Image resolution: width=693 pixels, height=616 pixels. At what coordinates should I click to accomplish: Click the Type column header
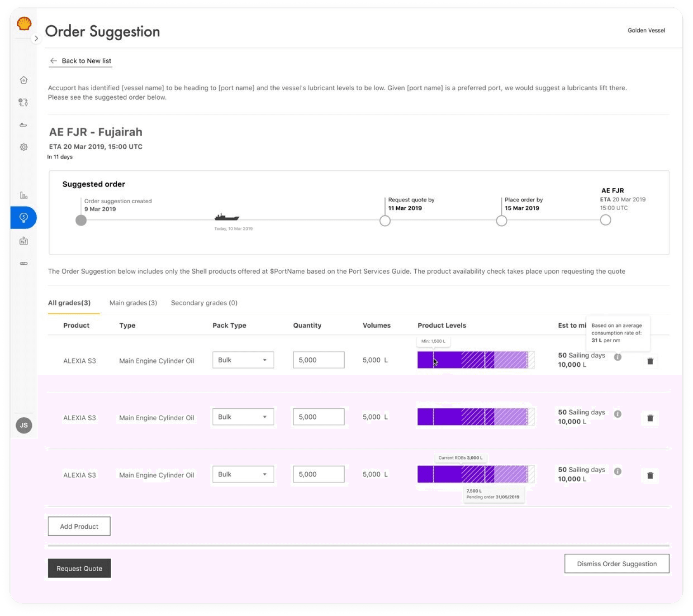[x=127, y=325]
